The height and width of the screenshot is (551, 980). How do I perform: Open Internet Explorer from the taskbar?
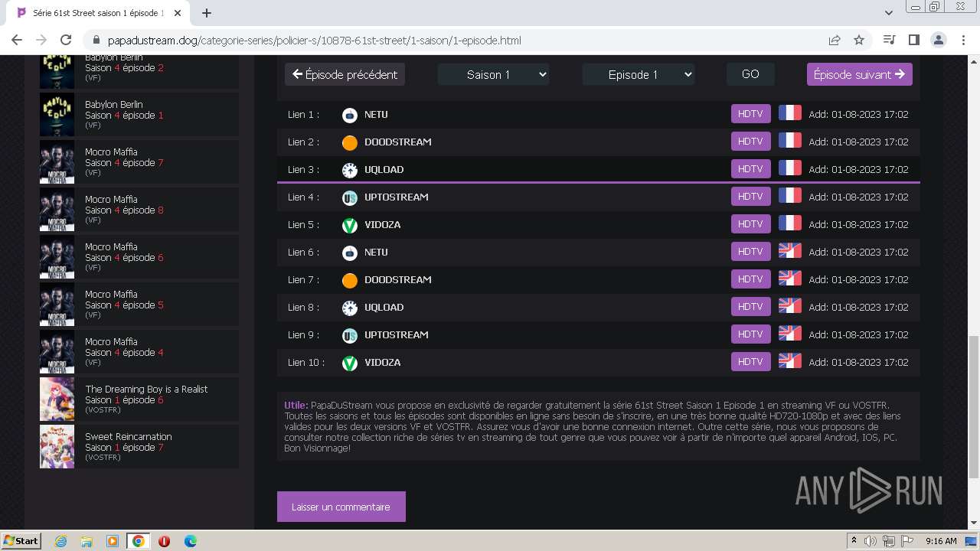pos(61,541)
